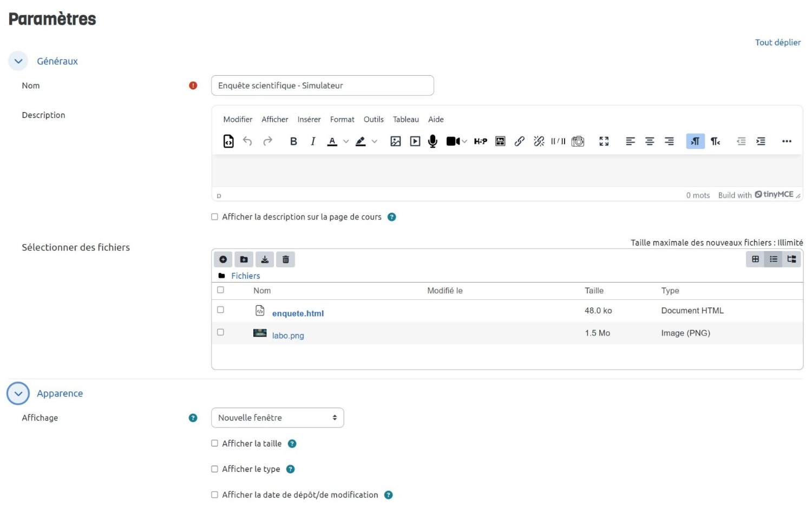The width and height of the screenshot is (812, 512).
Task: Open the Insérer menu in the editor
Action: [x=309, y=120]
